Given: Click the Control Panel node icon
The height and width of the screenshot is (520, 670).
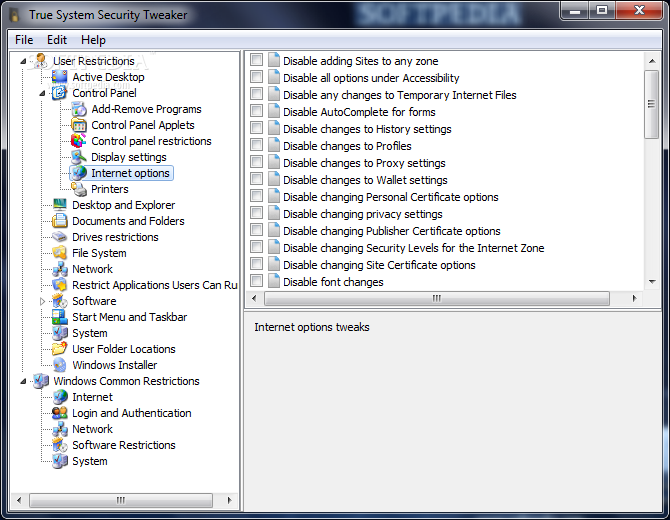Looking at the screenshot, I should 59,93.
